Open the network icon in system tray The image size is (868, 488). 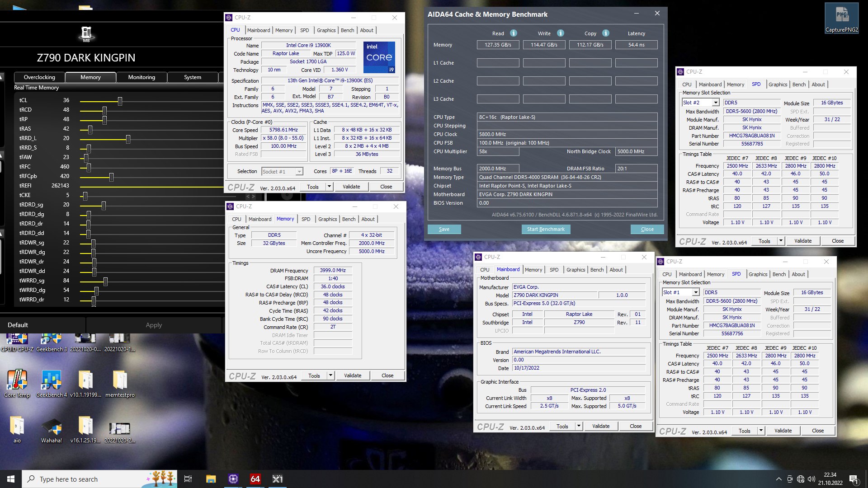[801, 479]
